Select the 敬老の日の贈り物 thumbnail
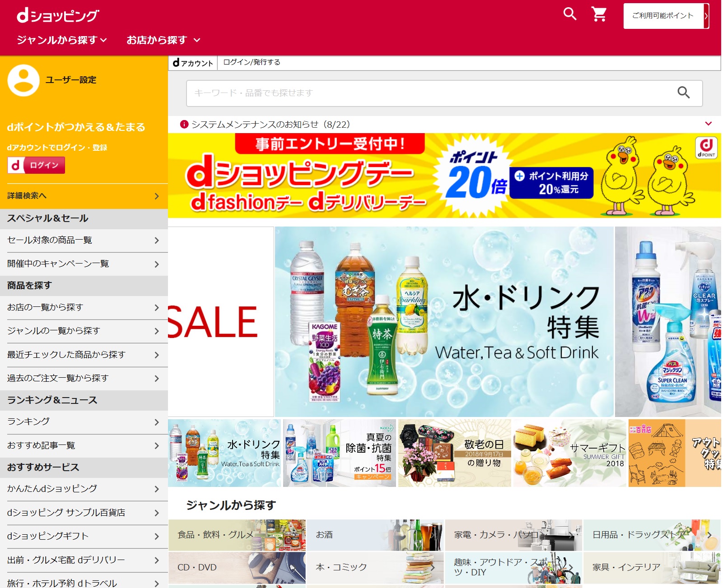727x588 pixels. (x=454, y=453)
